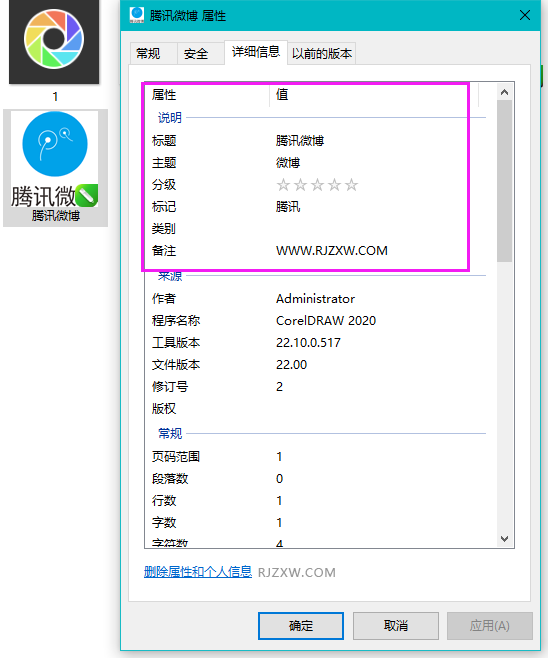Click the vertical scrollbar thumb
This screenshot has width=548, height=658.
[x=505, y=181]
